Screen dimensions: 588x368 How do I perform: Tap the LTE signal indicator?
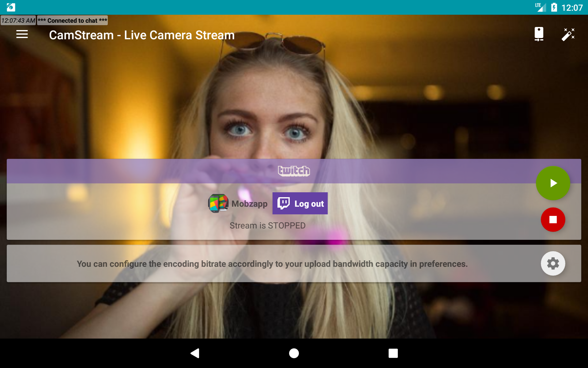(x=541, y=7)
